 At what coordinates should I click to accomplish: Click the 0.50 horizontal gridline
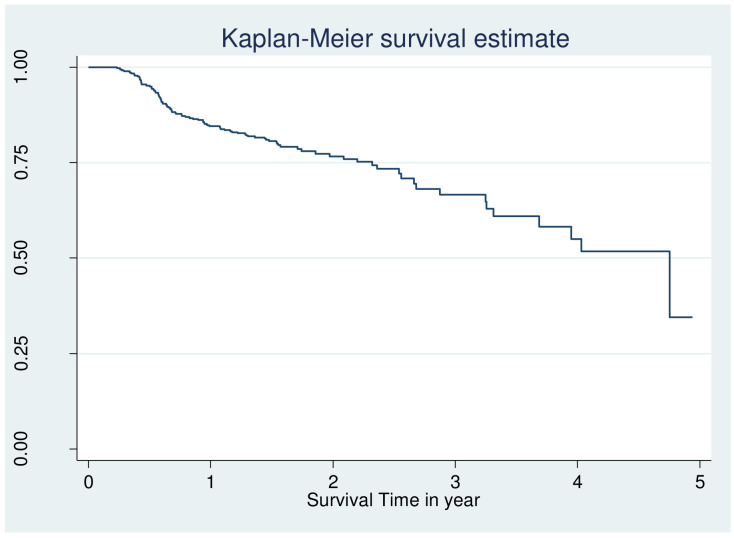click(x=394, y=258)
